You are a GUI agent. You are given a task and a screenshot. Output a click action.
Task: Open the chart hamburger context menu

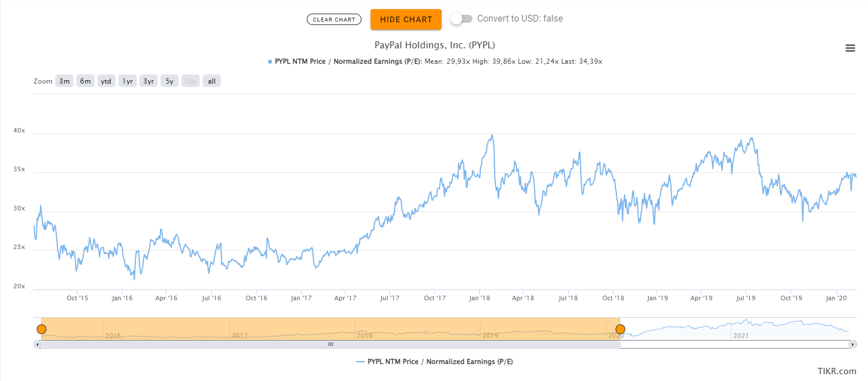point(850,48)
